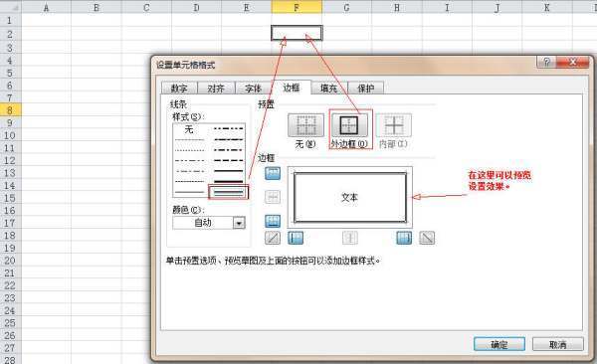Image resolution: width=597 pixels, height=364 pixels.
Task: Select column D header
Action: pos(196,7)
